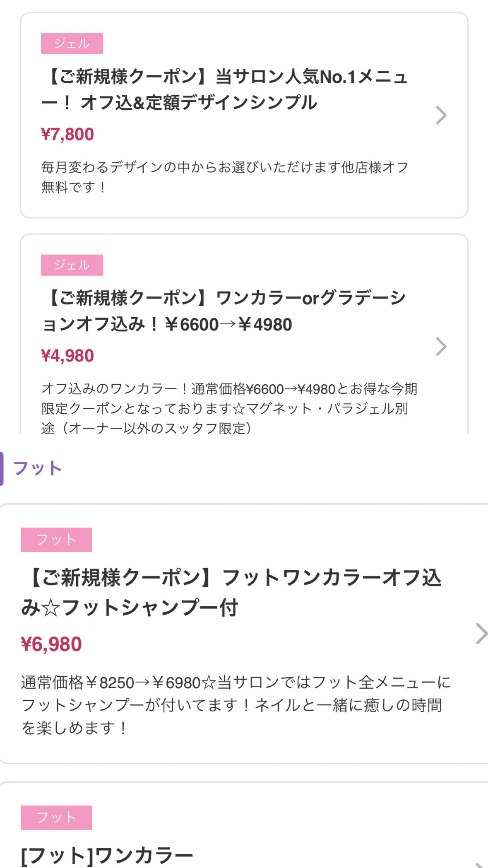Expand the ¥6,980 foot coupon via its arrow
The image size is (488, 868).
[x=481, y=634]
